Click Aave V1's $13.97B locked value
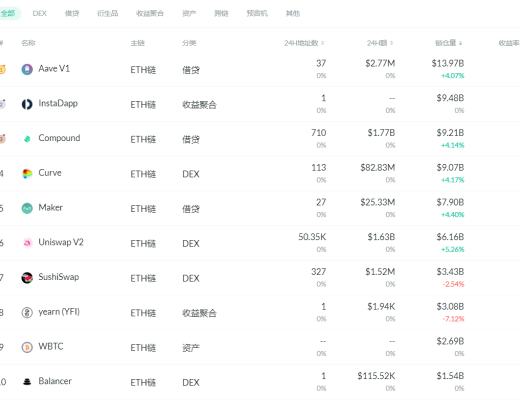520x400 pixels. coord(448,63)
